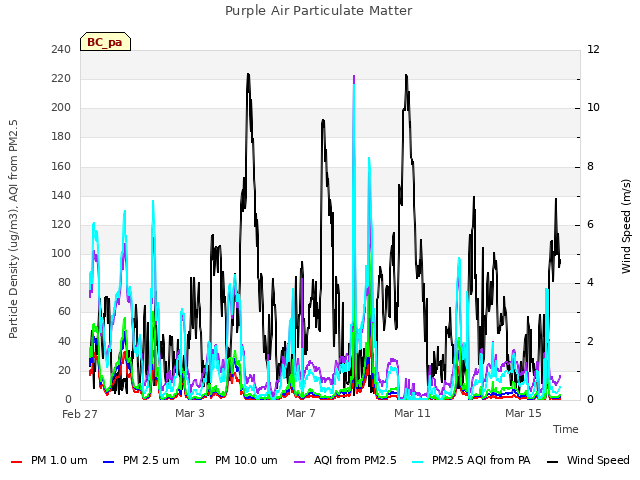Click the '40' left axis tick label

coord(64,341)
